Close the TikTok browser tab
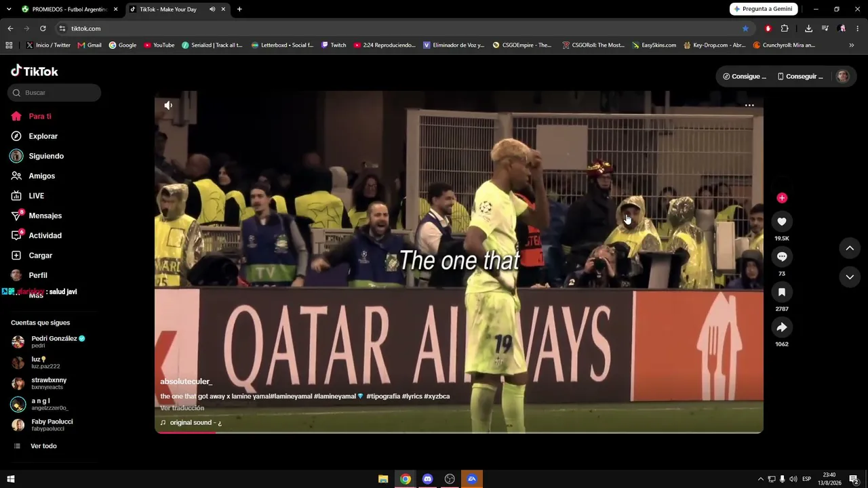 pos(223,9)
